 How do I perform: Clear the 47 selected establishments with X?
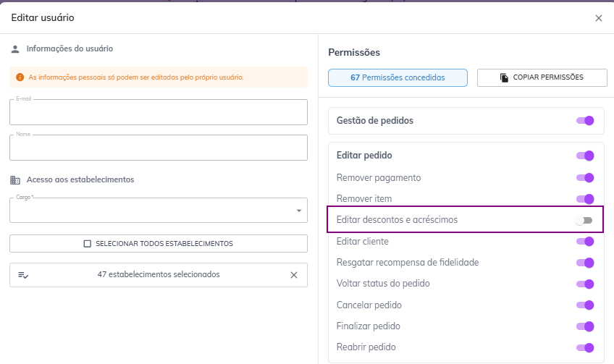pyautogui.click(x=293, y=275)
